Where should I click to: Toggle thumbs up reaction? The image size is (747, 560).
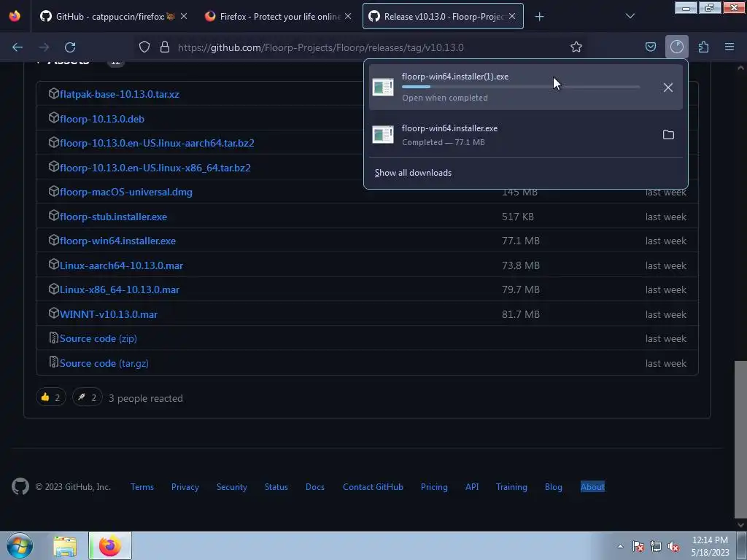coord(50,397)
